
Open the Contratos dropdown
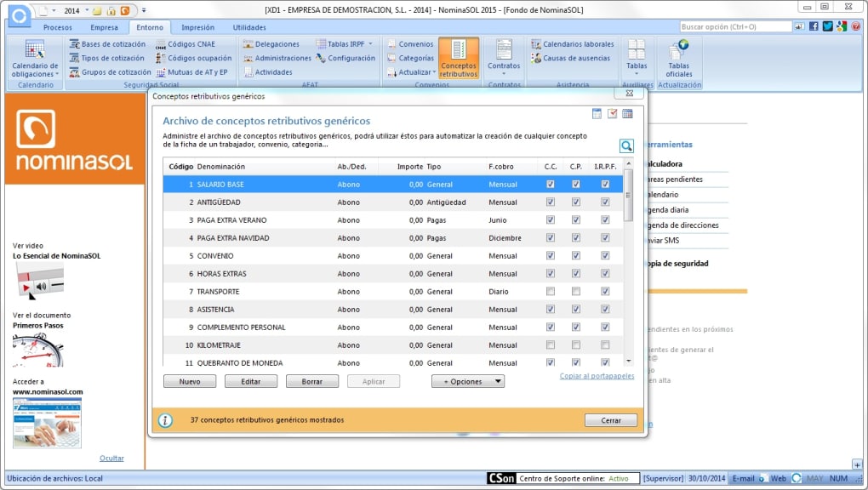(504, 58)
